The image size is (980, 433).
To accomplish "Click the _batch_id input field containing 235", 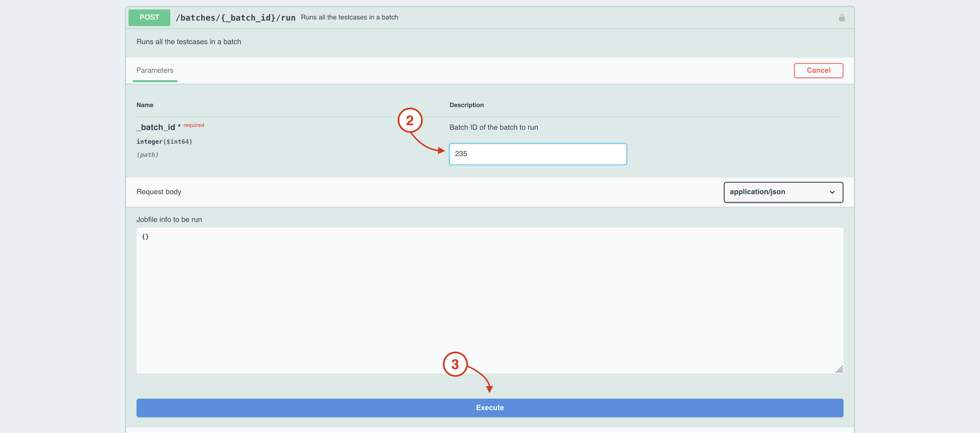I will 538,154.
